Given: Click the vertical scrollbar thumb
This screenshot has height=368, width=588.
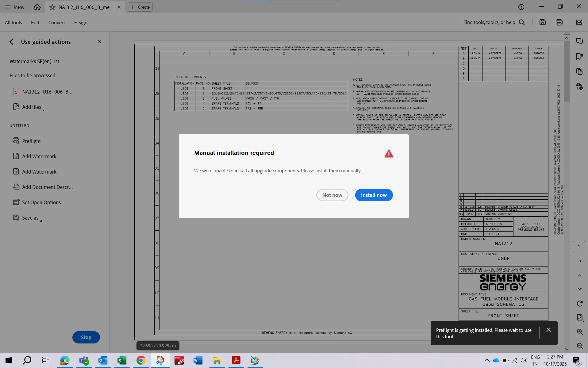Looking at the screenshot, I should click(x=566, y=71).
